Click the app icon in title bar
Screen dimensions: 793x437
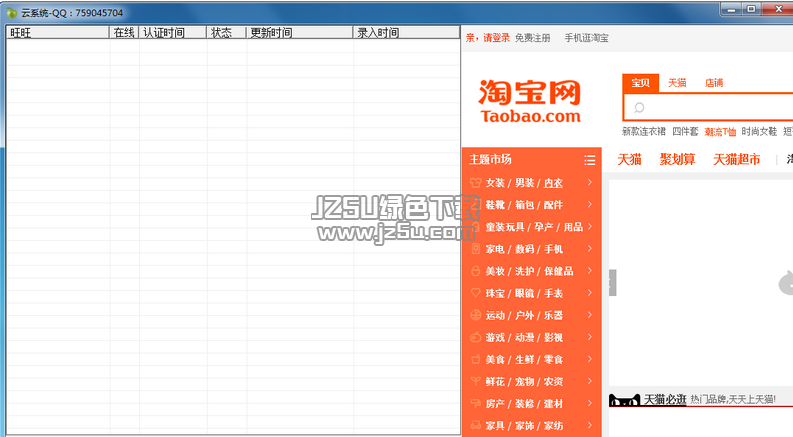coord(11,13)
